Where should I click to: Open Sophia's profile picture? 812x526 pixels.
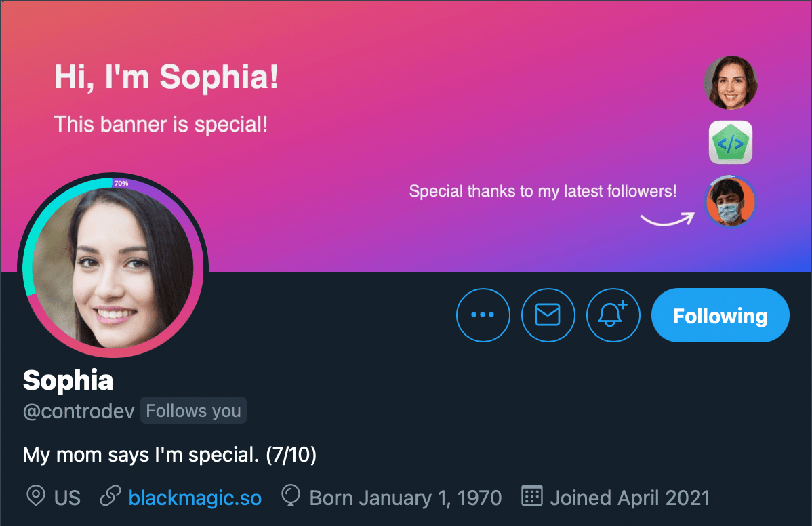[113, 266]
